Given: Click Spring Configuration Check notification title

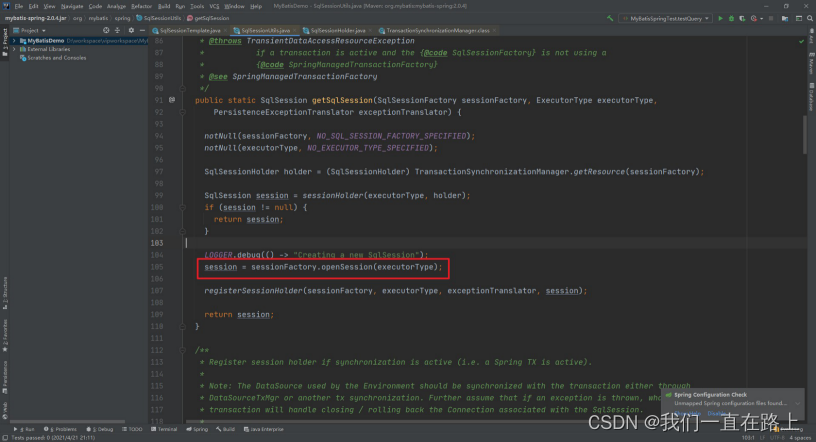Looking at the screenshot, I should click(x=710, y=395).
